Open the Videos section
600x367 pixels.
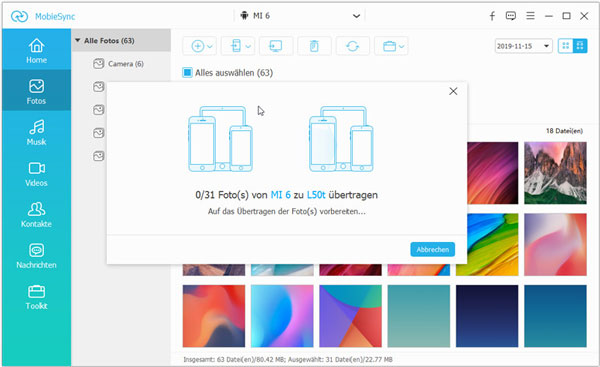pos(36,173)
